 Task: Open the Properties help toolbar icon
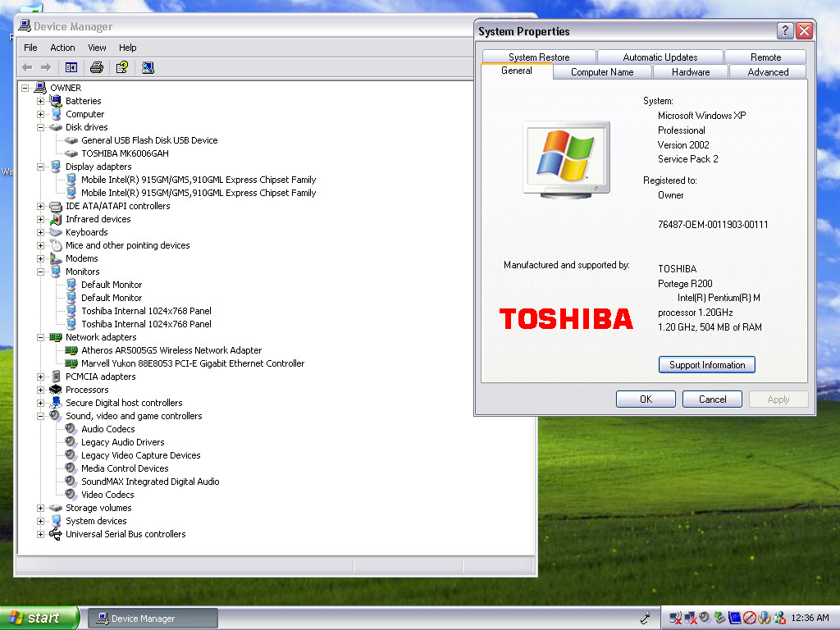click(122, 67)
